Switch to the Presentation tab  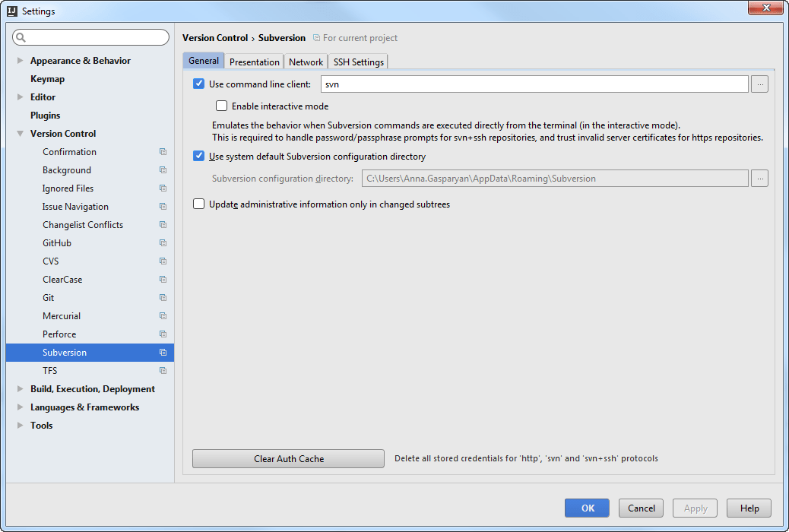tap(253, 62)
